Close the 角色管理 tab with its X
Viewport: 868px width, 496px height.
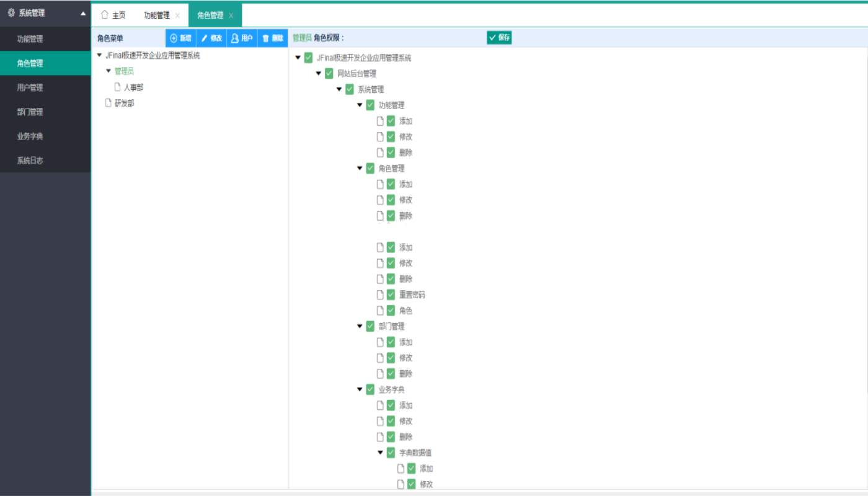coord(231,15)
